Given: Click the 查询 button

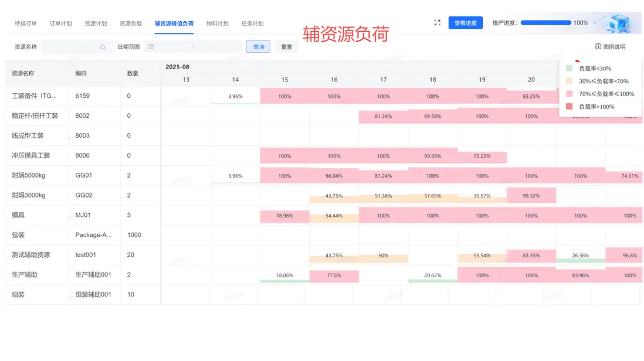Looking at the screenshot, I should click(x=258, y=47).
